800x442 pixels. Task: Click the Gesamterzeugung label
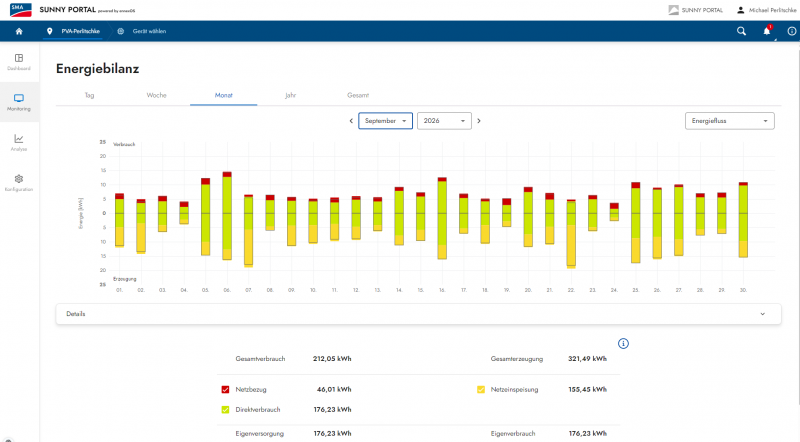[517, 359]
